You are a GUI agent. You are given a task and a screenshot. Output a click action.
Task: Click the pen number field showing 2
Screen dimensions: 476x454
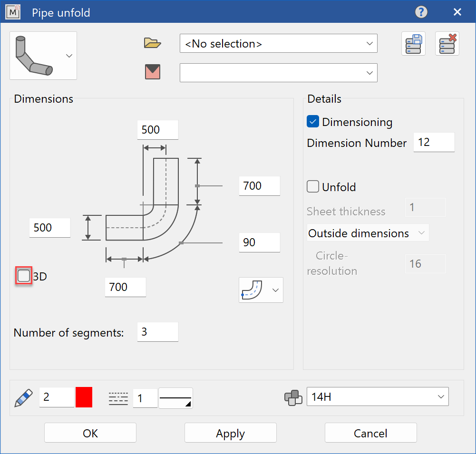57,397
